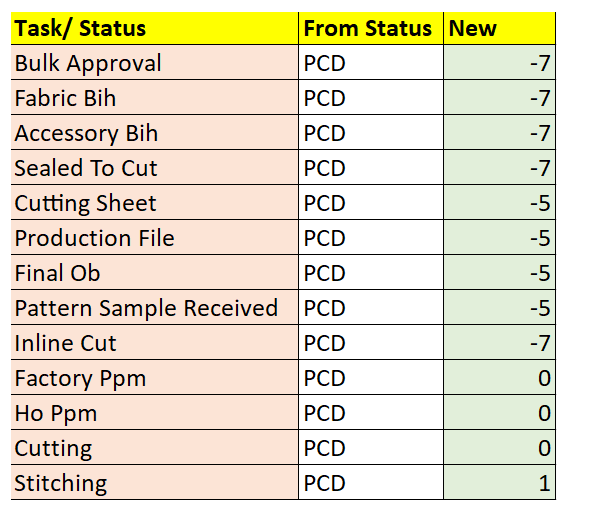
Task: Click the Cutting Sheet cell
Action: pos(155,202)
